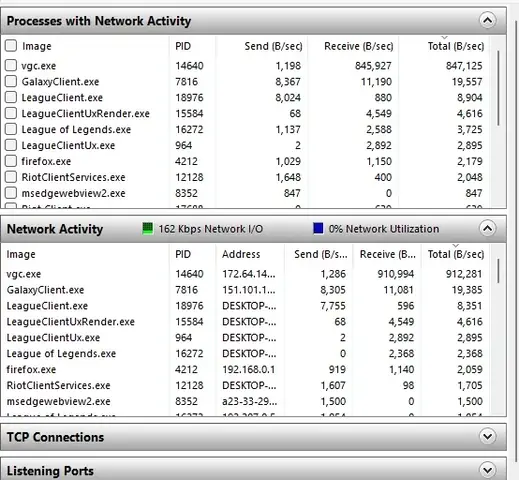Sort Network Activity by Image column header
The image size is (519, 480).
pos(21,254)
